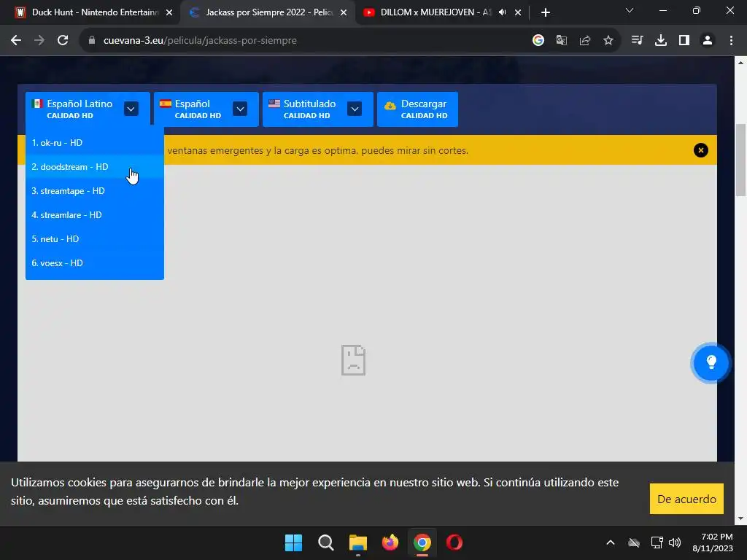Share this page using the share icon

[585, 41]
